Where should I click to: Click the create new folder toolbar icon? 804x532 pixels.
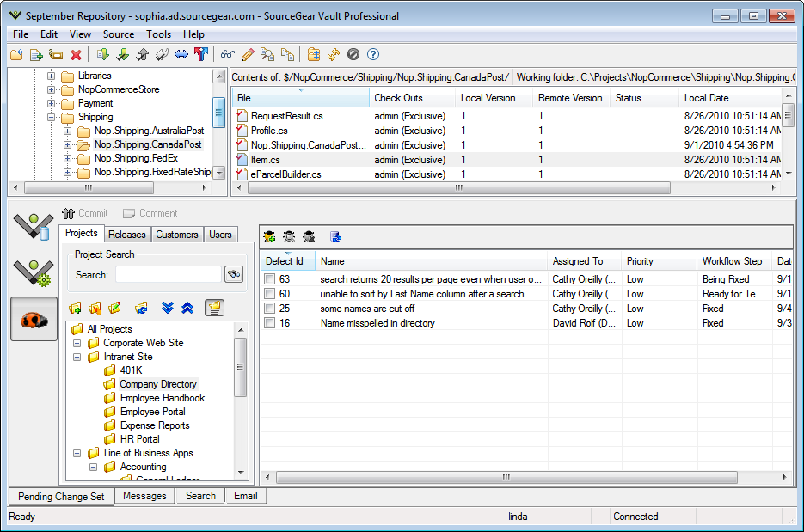click(16, 55)
